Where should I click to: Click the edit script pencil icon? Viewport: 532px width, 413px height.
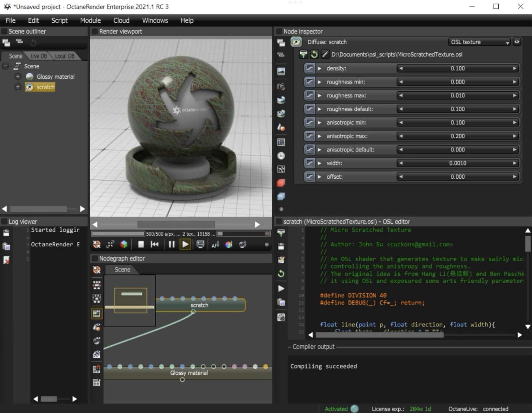[x=325, y=54]
